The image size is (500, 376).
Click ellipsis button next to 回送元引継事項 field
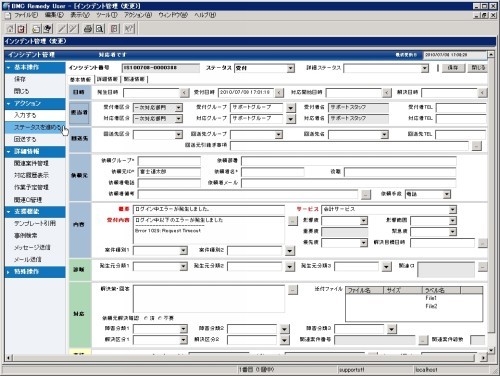477,146
